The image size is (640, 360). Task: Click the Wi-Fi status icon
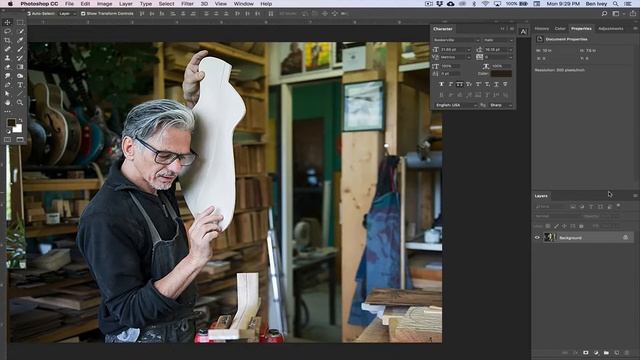(x=485, y=4)
